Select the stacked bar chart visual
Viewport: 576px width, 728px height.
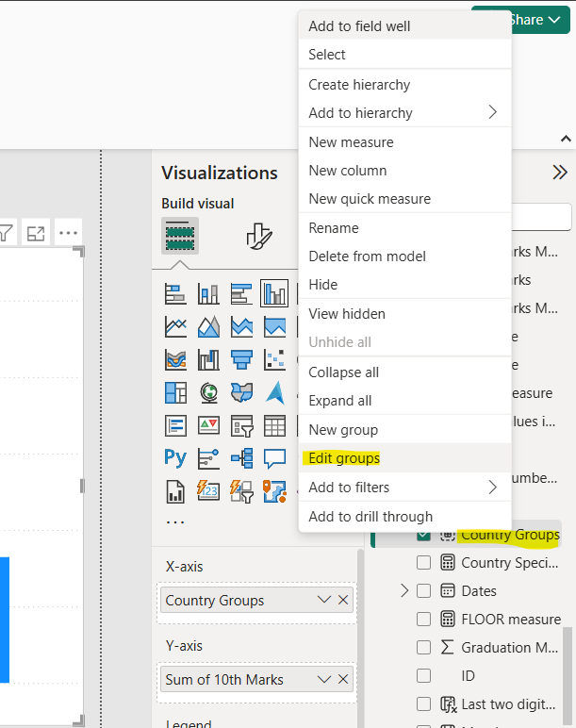(x=175, y=294)
